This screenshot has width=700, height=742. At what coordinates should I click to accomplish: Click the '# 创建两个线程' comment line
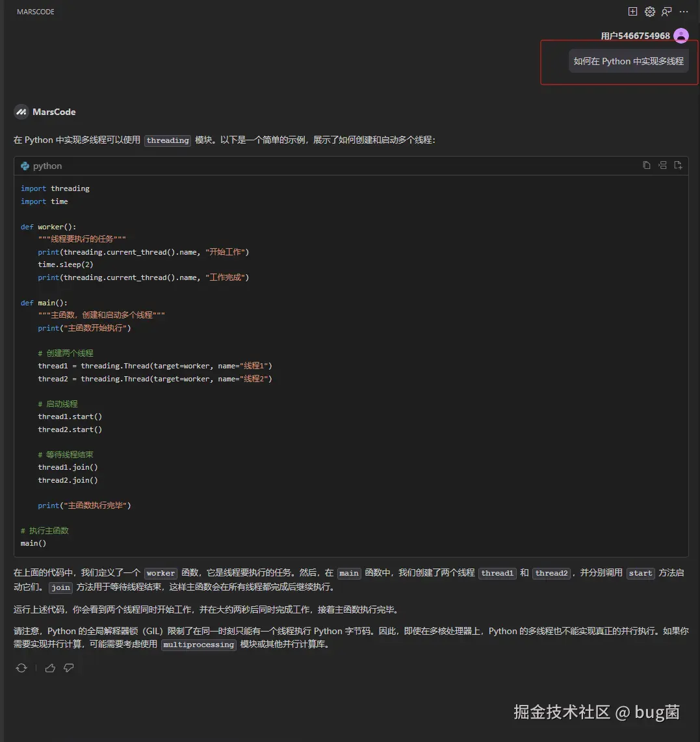[x=65, y=353]
